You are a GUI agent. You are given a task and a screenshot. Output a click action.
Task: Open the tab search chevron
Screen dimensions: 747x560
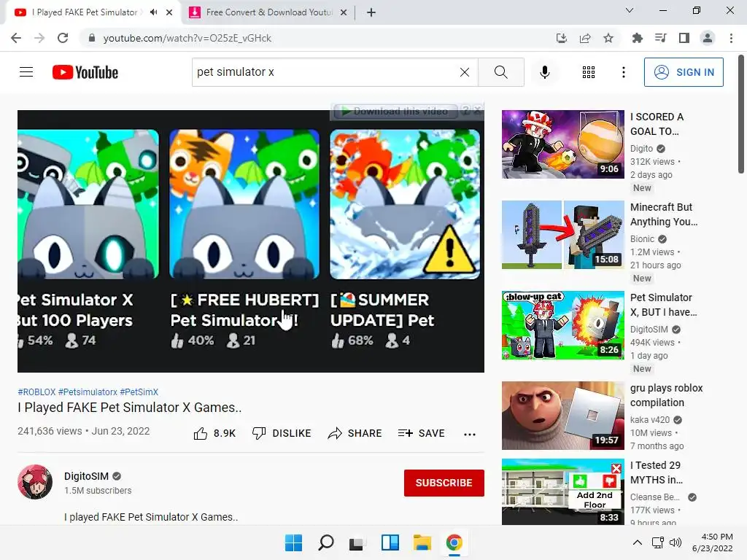coord(630,10)
